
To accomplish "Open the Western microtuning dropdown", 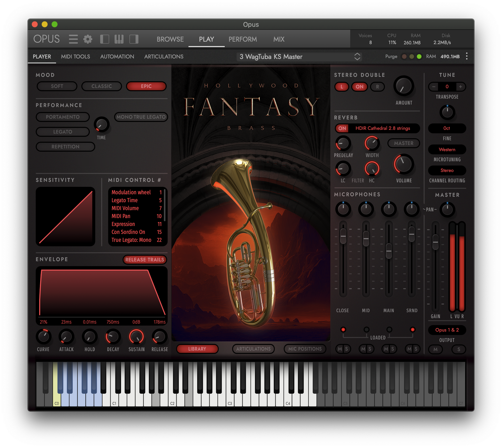I will pyautogui.click(x=447, y=150).
